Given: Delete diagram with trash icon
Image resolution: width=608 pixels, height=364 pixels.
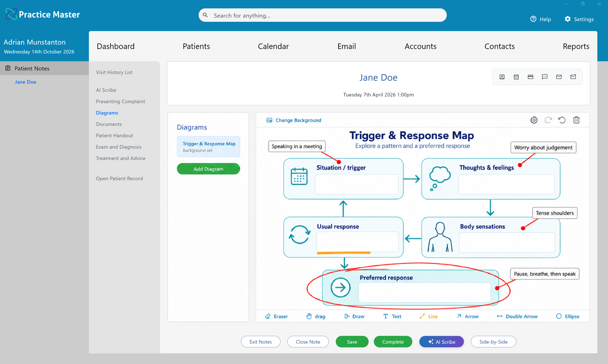Looking at the screenshot, I should click(576, 120).
